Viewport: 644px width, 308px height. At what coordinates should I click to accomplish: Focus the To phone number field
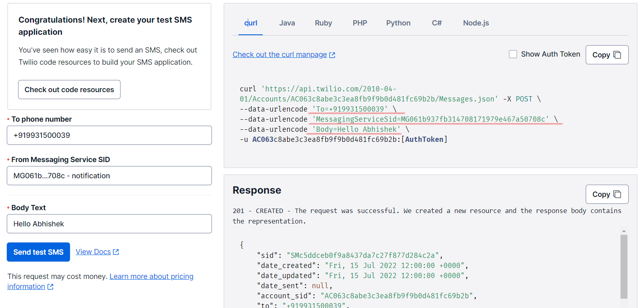pyautogui.click(x=109, y=135)
